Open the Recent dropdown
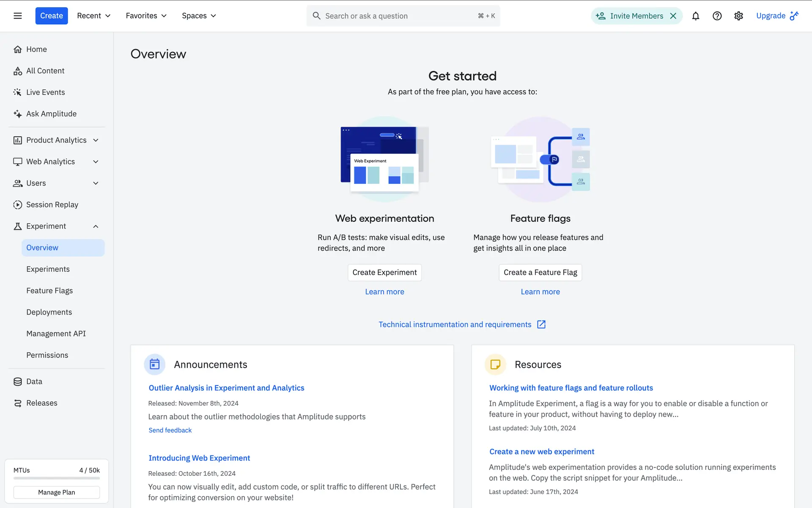This screenshot has width=812, height=508. point(93,16)
